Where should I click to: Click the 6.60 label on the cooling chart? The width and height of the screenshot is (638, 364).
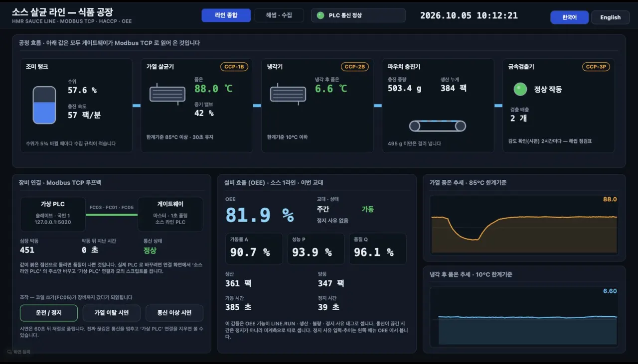pyautogui.click(x=610, y=291)
